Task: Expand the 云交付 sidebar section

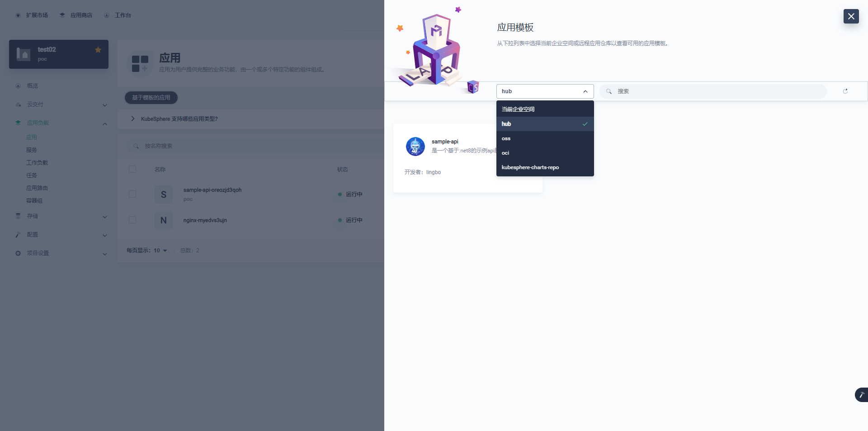Action: 105,105
